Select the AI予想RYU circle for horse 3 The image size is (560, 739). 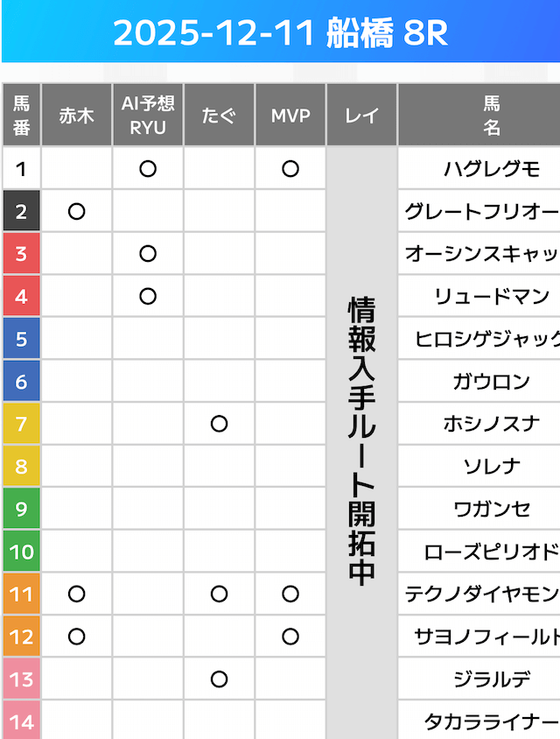coord(148,254)
